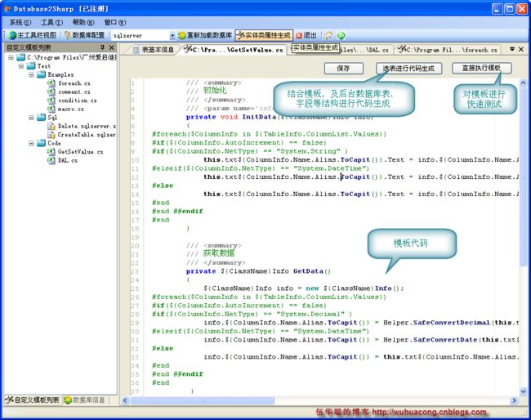Screen dimensions: 531x420
Task: Click the Database2Sharp title bar app icon
Action: point(7,9)
